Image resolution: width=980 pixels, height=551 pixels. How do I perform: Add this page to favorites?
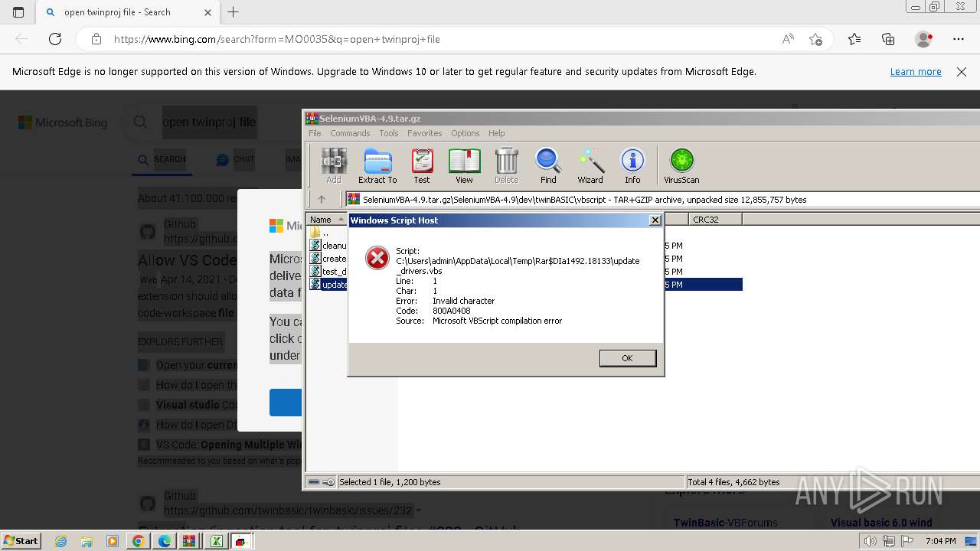tap(815, 39)
